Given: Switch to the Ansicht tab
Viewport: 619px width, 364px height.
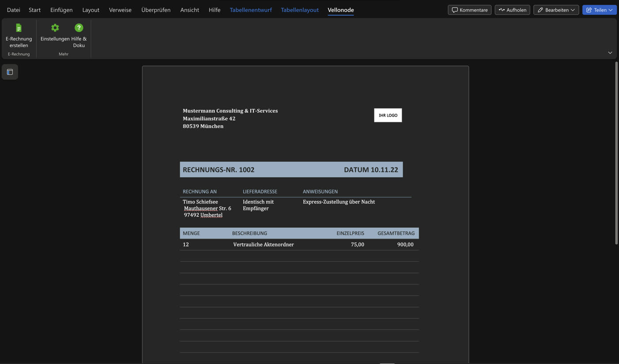Looking at the screenshot, I should [x=190, y=10].
